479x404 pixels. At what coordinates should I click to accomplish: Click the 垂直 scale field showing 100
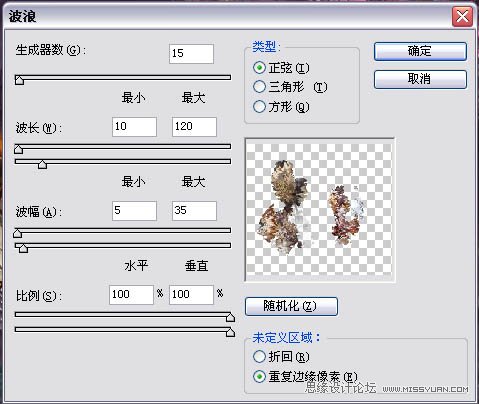191,295
